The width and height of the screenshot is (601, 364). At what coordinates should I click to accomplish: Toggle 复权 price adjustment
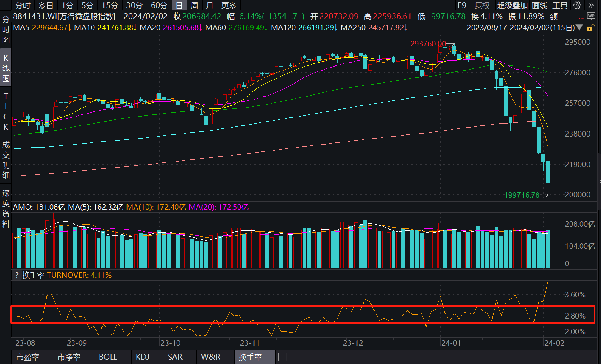482,5
